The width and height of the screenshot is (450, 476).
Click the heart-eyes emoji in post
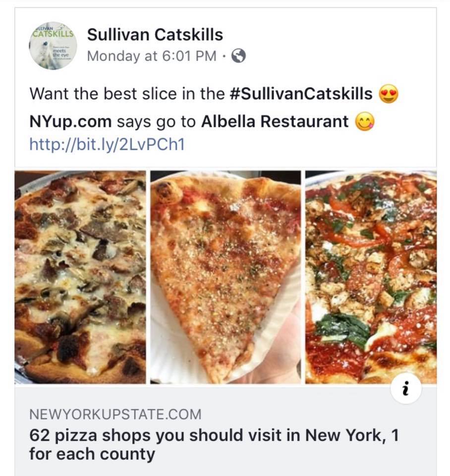[x=389, y=94]
